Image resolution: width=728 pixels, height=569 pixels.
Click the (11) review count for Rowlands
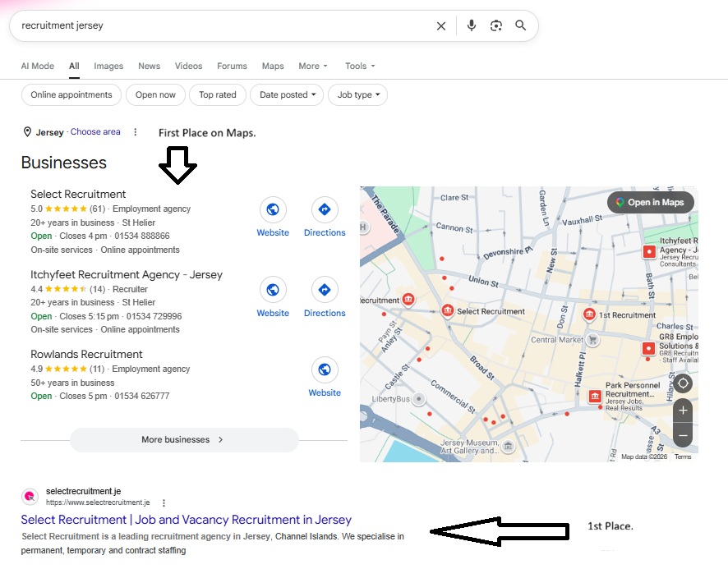[x=97, y=369]
